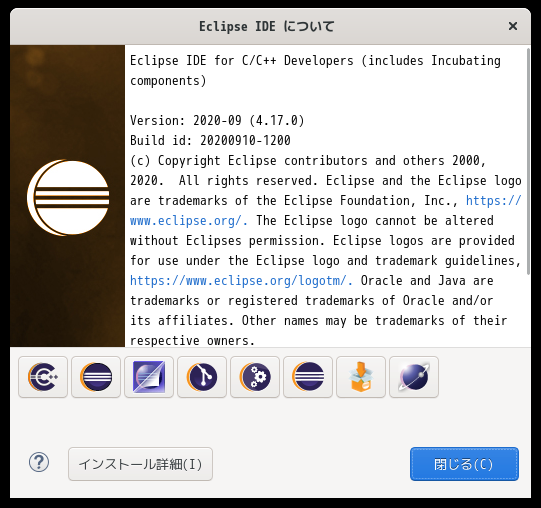Click the 'Version: 2020-09 (4.17.0)' text
The width and height of the screenshot is (541, 508).
[x=217, y=120]
